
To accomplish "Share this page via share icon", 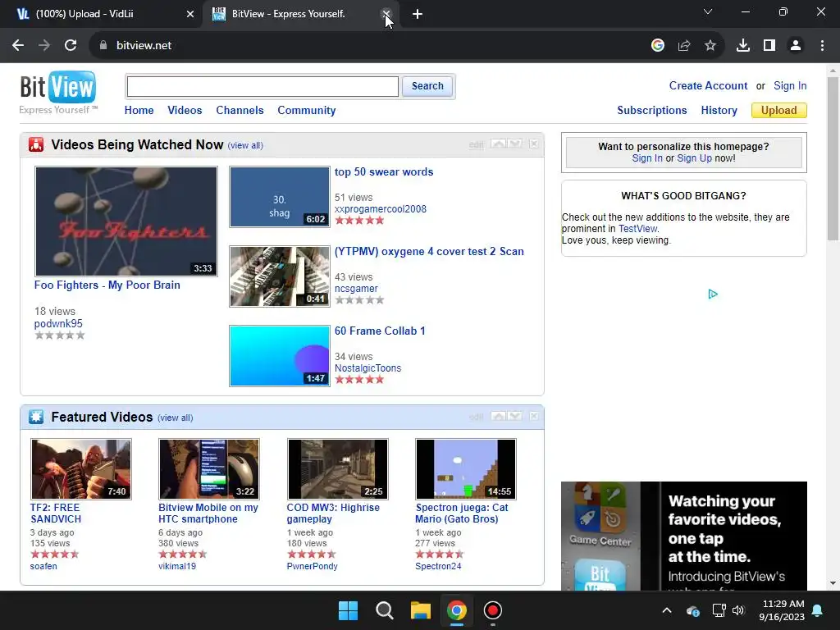I will 684,46.
